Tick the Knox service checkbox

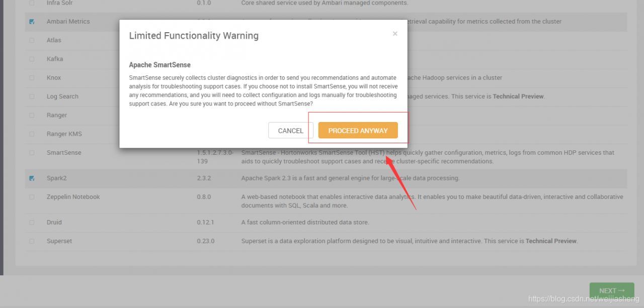32,78
